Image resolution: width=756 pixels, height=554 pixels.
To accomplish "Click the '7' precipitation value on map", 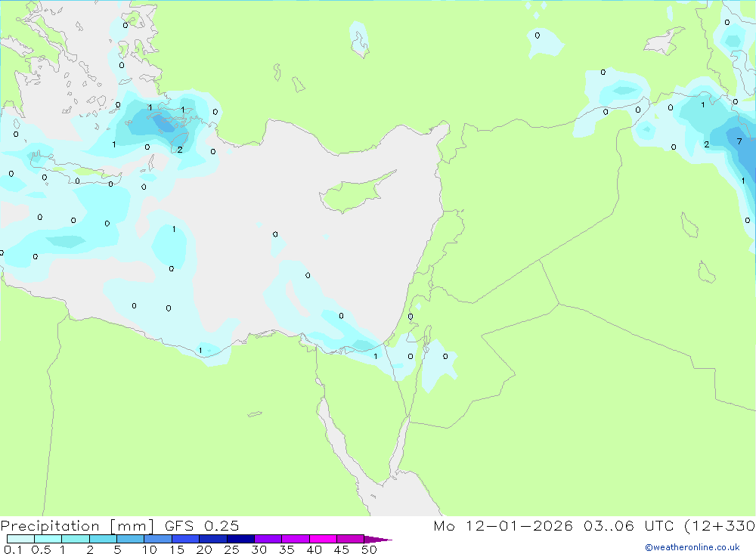I will [x=739, y=141].
